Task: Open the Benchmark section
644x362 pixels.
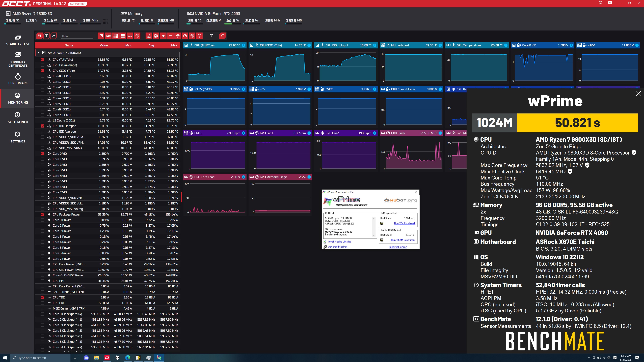Action: [x=18, y=79]
